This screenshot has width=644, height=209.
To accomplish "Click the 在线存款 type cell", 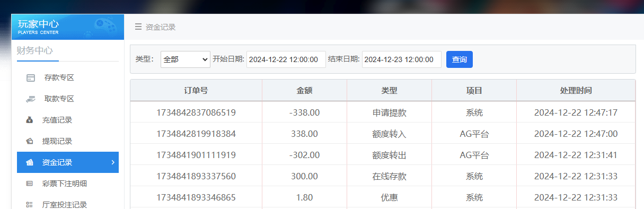I will tap(389, 176).
